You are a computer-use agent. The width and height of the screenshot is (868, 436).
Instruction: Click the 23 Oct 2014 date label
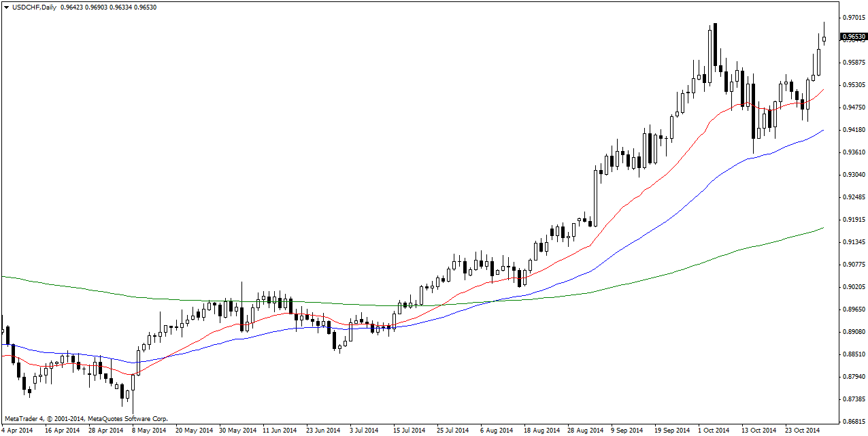(803, 431)
